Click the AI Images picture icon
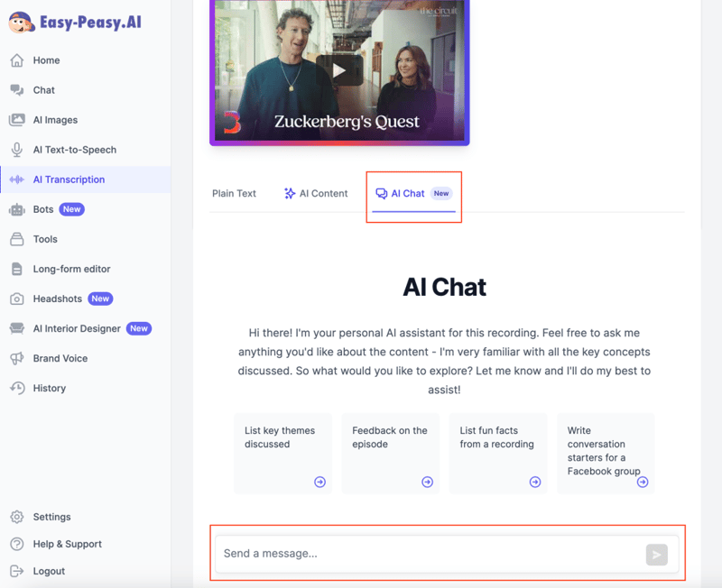 pyautogui.click(x=16, y=120)
